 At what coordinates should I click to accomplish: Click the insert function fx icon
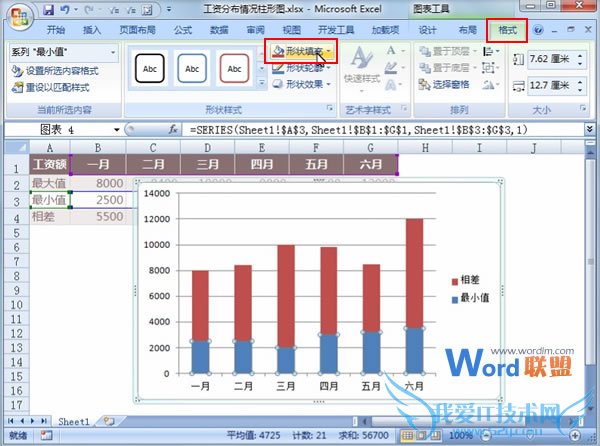click(173, 130)
